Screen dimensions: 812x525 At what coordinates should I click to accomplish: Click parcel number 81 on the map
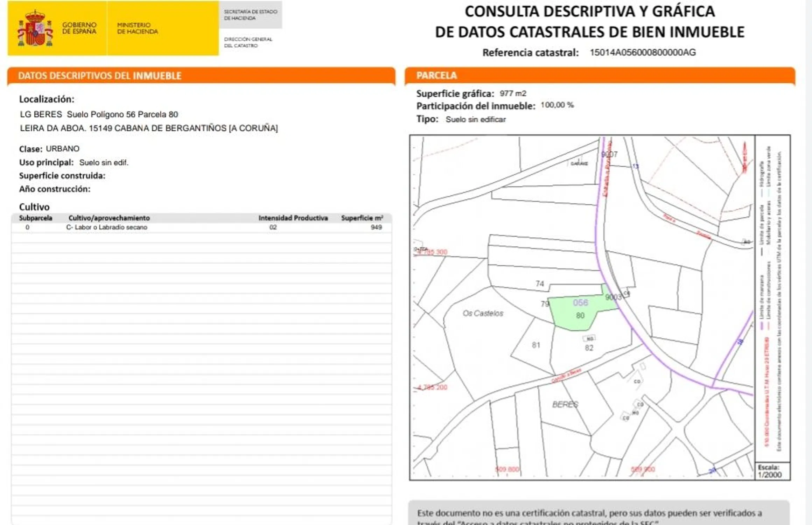tap(536, 345)
